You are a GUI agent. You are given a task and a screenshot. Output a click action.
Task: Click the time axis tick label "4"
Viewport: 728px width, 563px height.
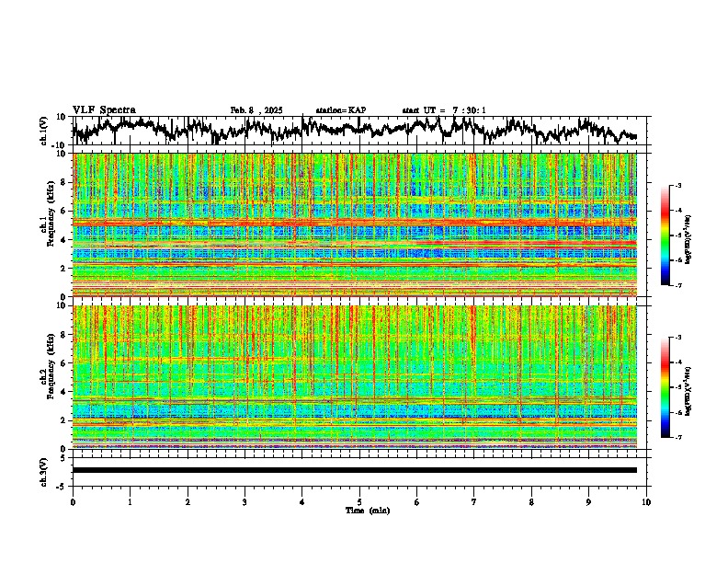coord(302,502)
